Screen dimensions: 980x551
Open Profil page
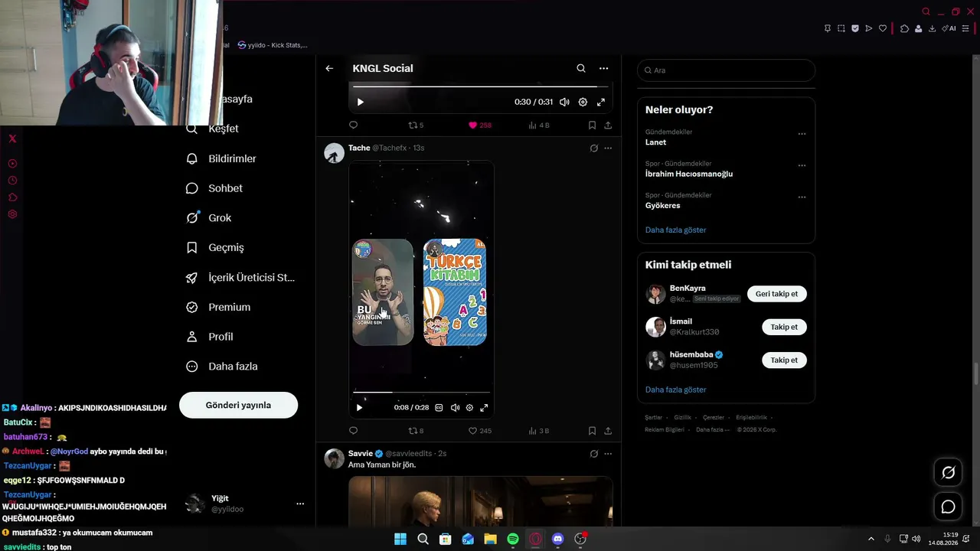(210, 337)
